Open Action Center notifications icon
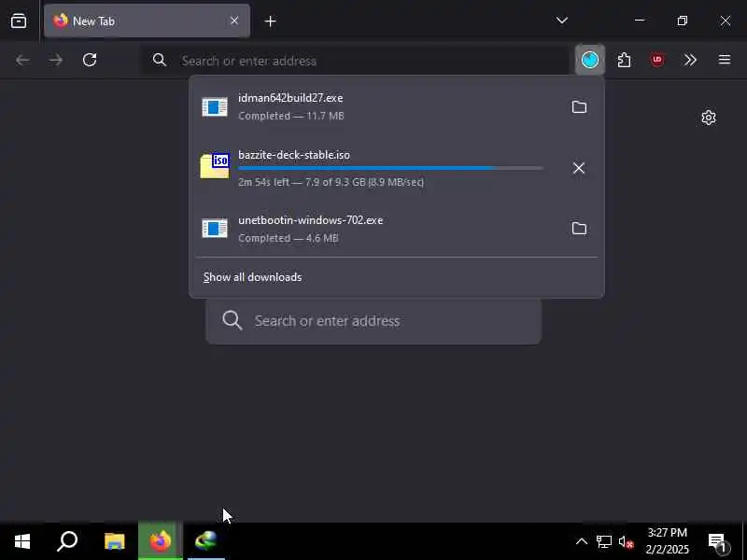Image resolution: width=747 pixels, height=560 pixels. (718, 542)
